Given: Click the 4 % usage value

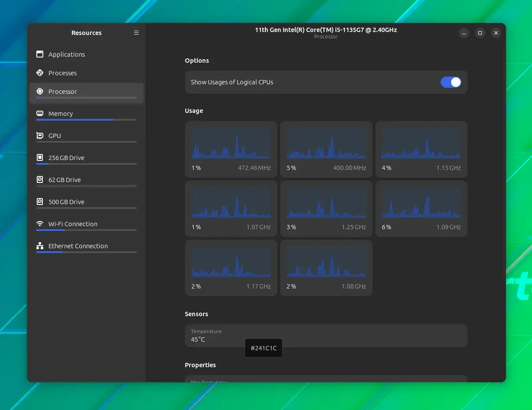Looking at the screenshot, I should coord(387,168).
